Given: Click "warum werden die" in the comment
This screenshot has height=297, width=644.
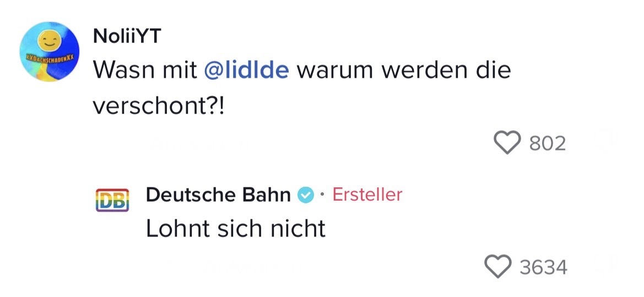Looking at the screenshot, I should pyautogui.click(x=404, y=71).
